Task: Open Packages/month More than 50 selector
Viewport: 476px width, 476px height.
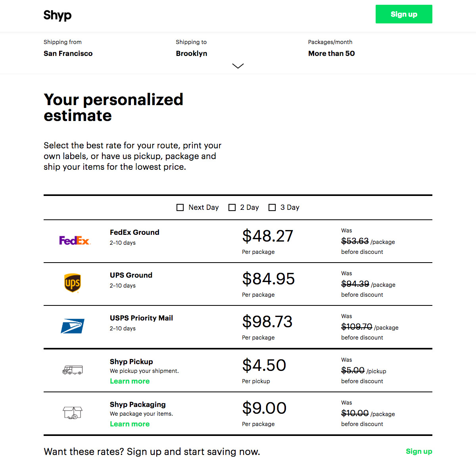Action: point(332,48)
